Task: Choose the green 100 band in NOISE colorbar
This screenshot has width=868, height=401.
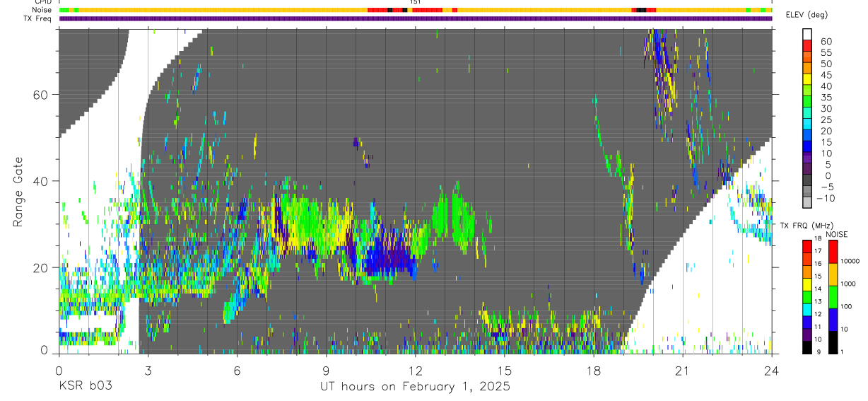Action: [833, 297]
